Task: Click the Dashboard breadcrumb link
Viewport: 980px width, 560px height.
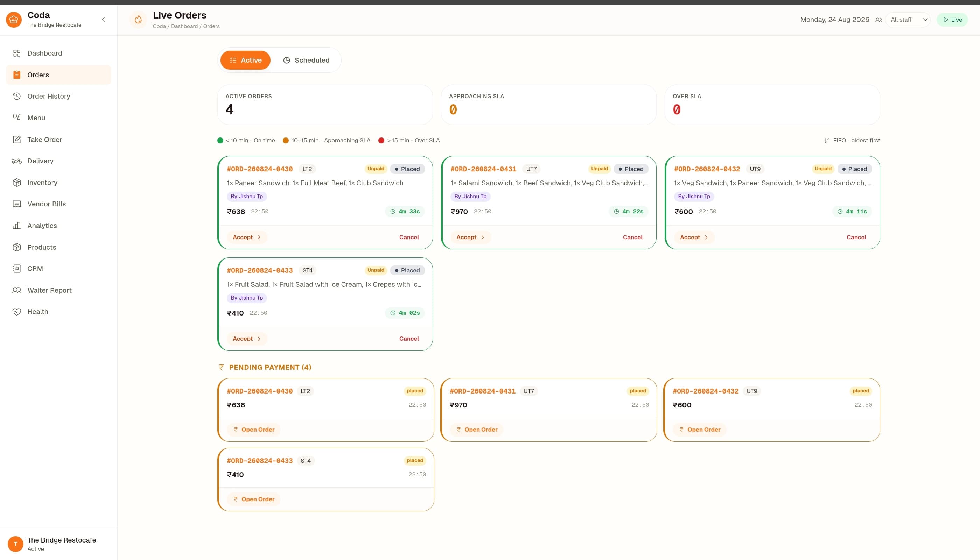Action: [x=184, y=26]
